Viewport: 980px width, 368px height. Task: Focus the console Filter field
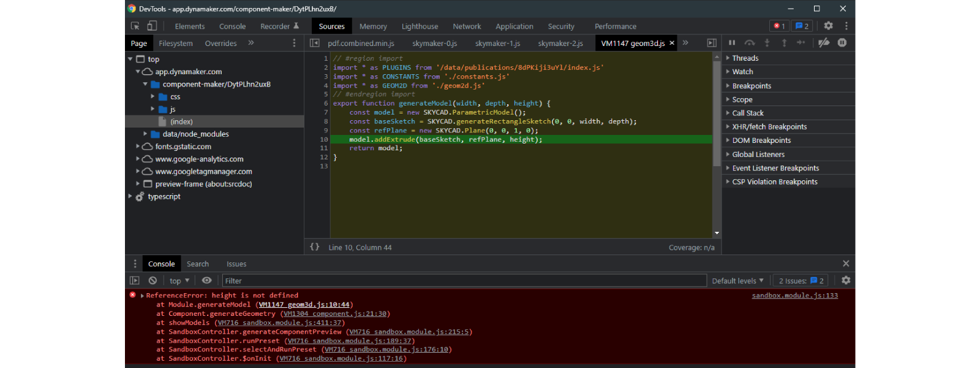(464, 281)
